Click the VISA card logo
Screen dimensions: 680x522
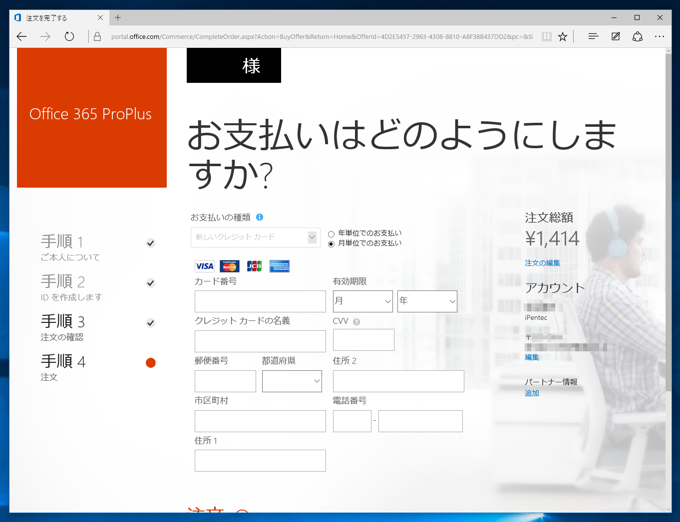click(204, 266)
